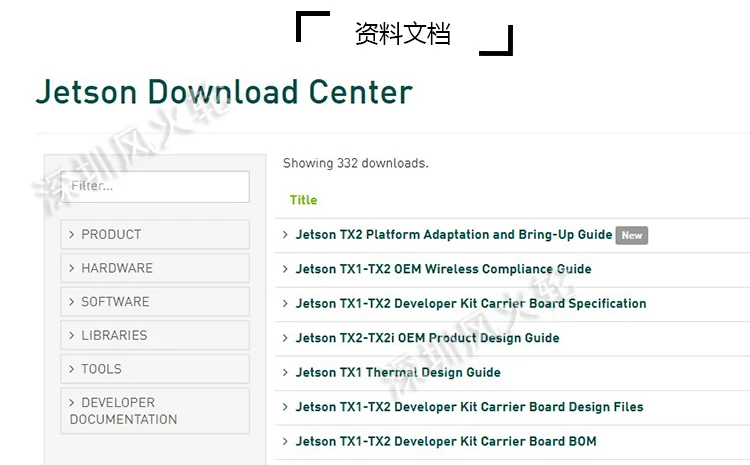This screenshot has height=465, width=750.
Task: Expand chevron beside Carrier Board Specification row
Action: pos(285,303)
